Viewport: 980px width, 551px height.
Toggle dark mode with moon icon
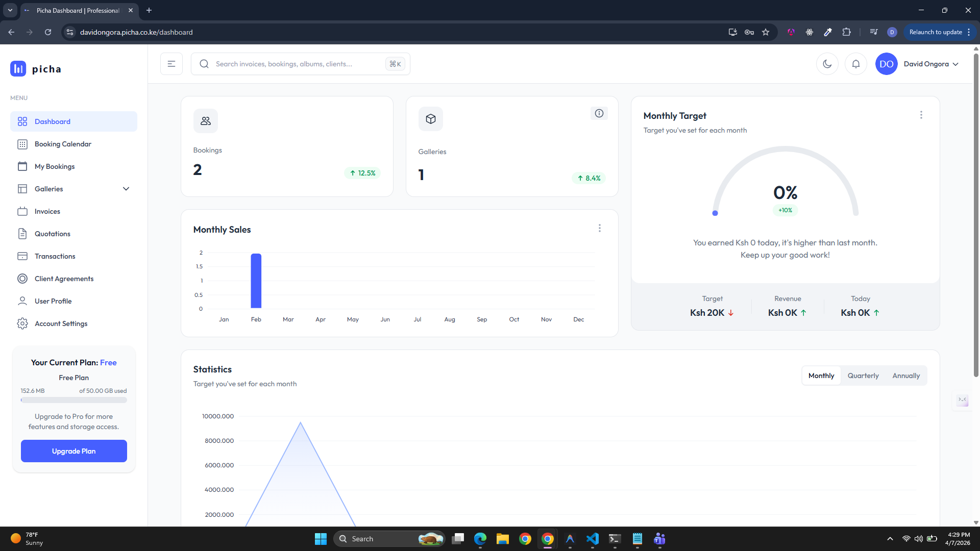827,64
